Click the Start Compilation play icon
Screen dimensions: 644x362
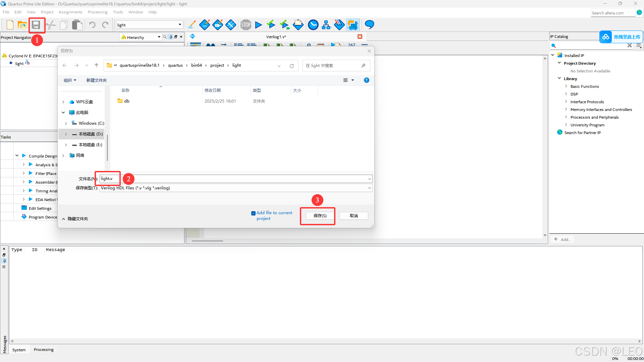click(258, 25)
